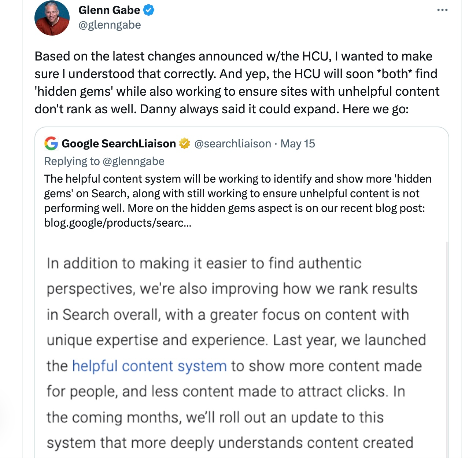The image size is (476, 458).
Task: Visit the @searchliaison handle
Action: [x=233, y=143]
